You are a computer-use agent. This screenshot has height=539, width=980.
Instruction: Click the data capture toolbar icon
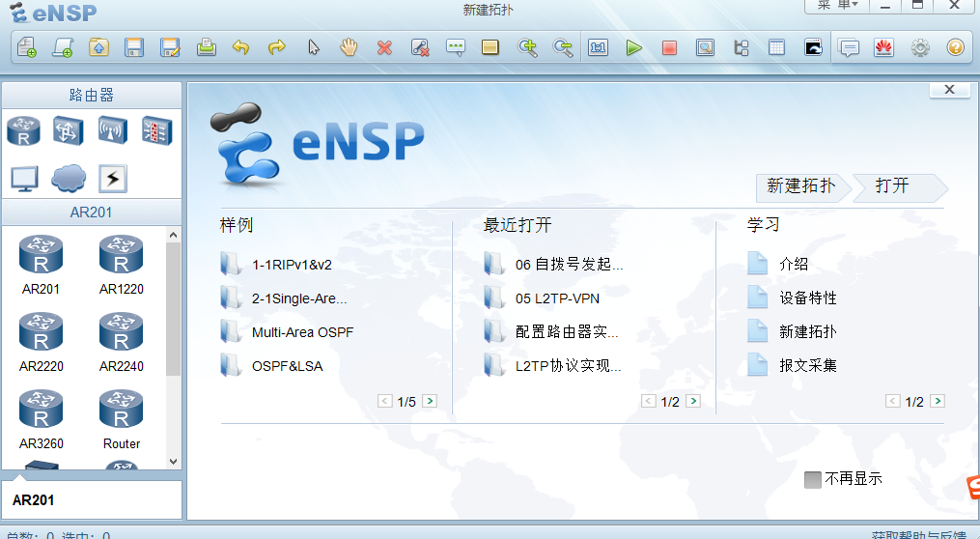pyautogui.click(x=705, y=47)
